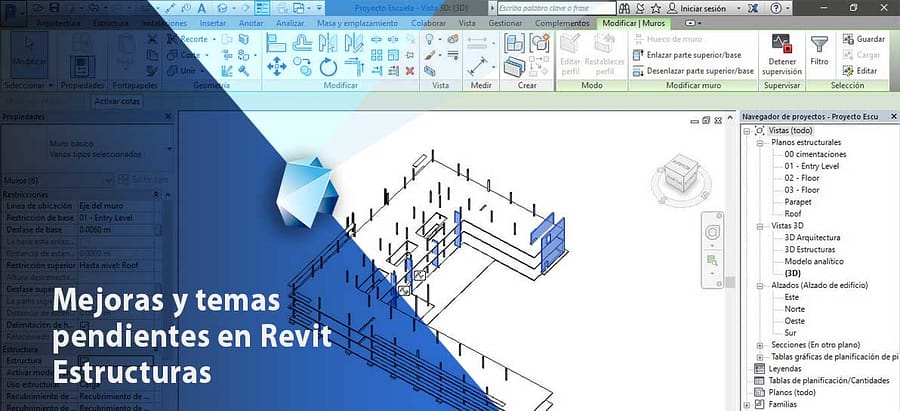Click the binoculars search icon

tap(624, 8)
